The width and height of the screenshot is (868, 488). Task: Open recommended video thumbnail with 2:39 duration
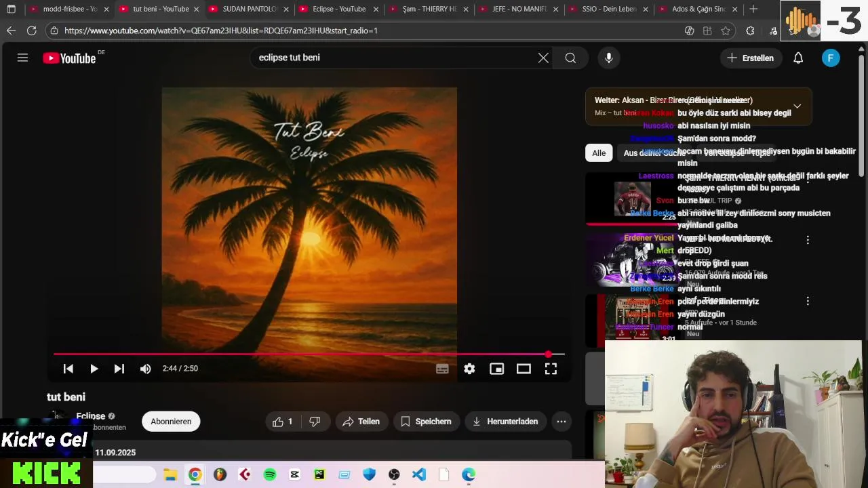(632, 259)
